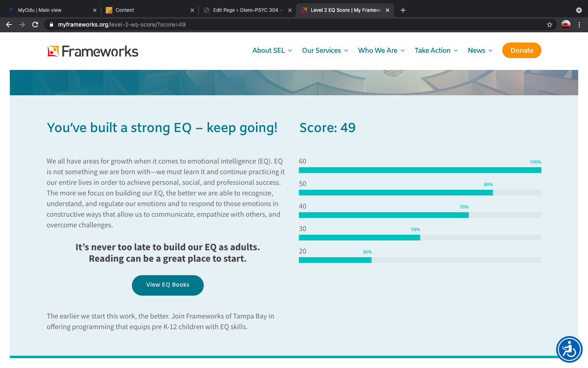Open a new browser tab
Viewport: 588px width, 368px height.
tap(403, 10)
